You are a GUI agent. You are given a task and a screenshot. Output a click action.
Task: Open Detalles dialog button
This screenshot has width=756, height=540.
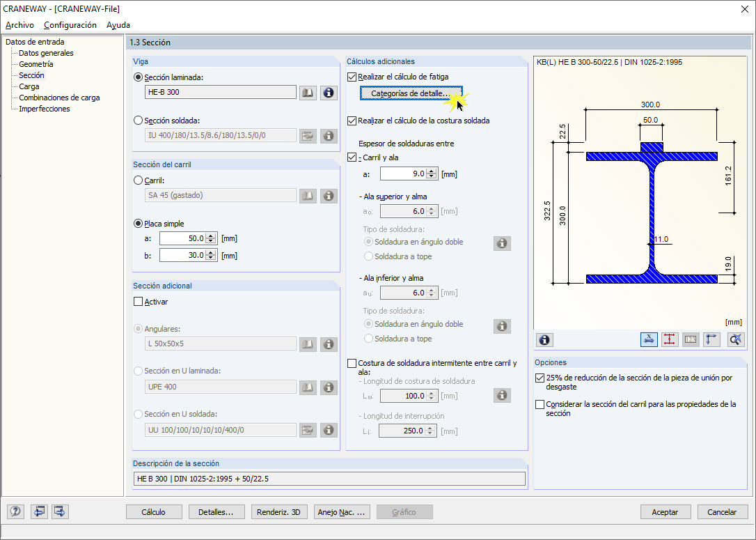pos(216,512)
